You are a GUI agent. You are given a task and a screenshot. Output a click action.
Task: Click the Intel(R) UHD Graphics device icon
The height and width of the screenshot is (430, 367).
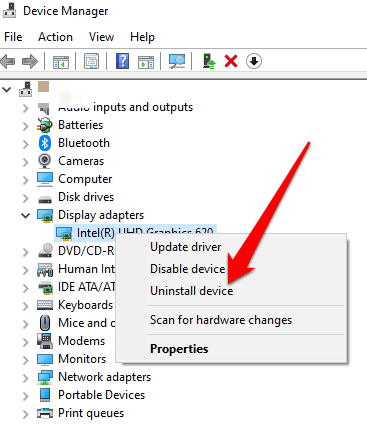click(64, 234)
